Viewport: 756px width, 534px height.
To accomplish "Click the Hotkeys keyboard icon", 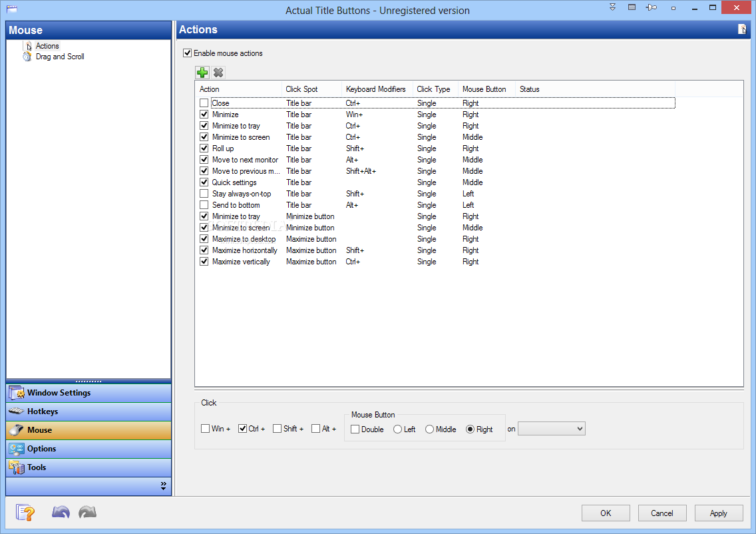I will pyautogui.click(x=17, y=411).
